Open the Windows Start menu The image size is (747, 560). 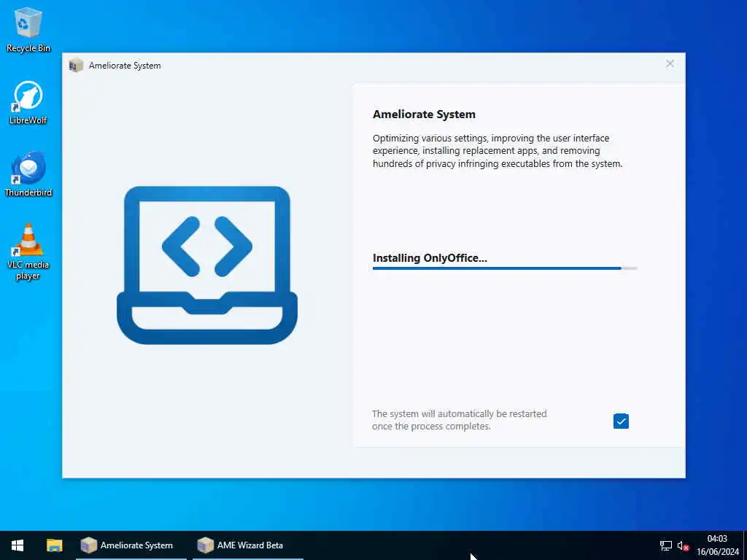point(18,545)
